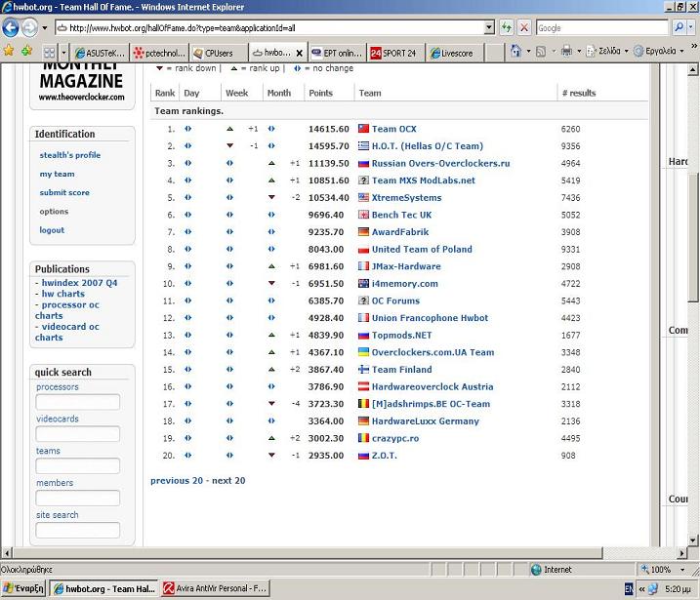Screen dimensions: 700x600
Task: Switch to the pctechnol tab
Action: pos(159,53)
